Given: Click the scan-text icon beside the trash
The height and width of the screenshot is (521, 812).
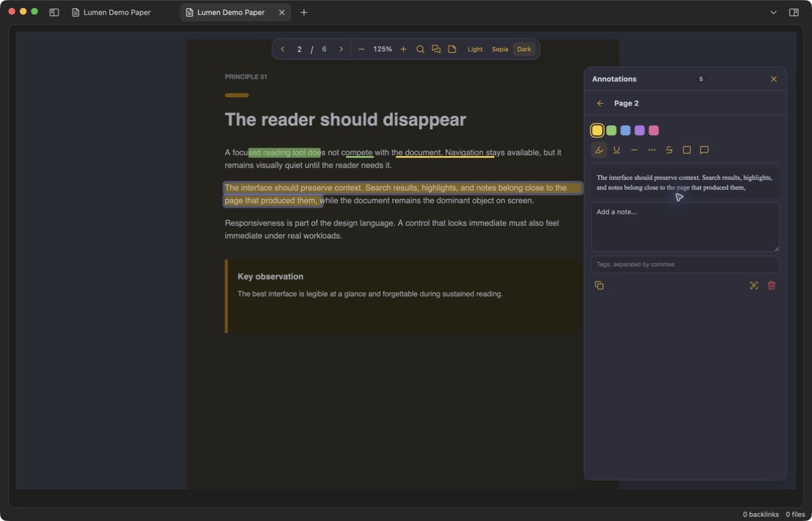Looking at the screenshot, I should click(x=754, y=286).
